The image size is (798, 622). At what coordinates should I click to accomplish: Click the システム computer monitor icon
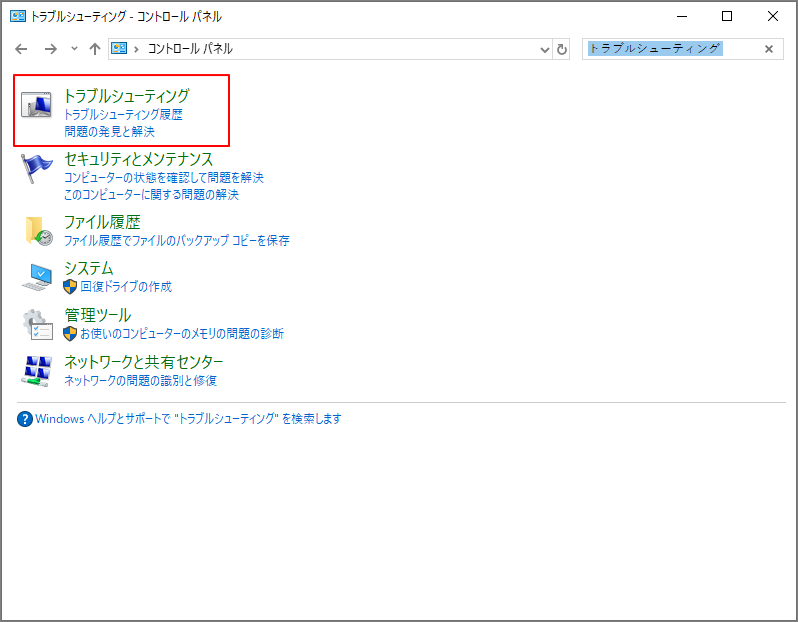click(37, 277)
